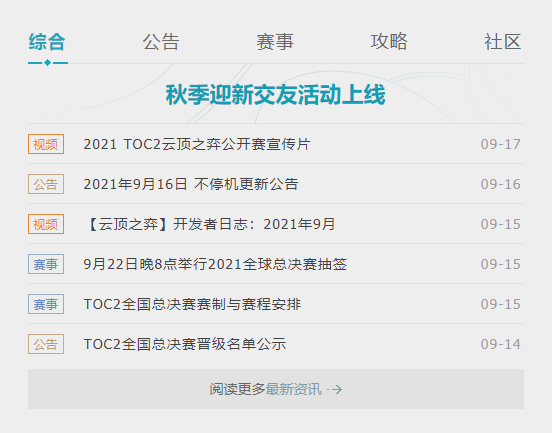The height and width of the screenshot is (433, 552).
Task: Click the 赛事 tag beside 全球总决赛抽签
Action: [46, 264]
